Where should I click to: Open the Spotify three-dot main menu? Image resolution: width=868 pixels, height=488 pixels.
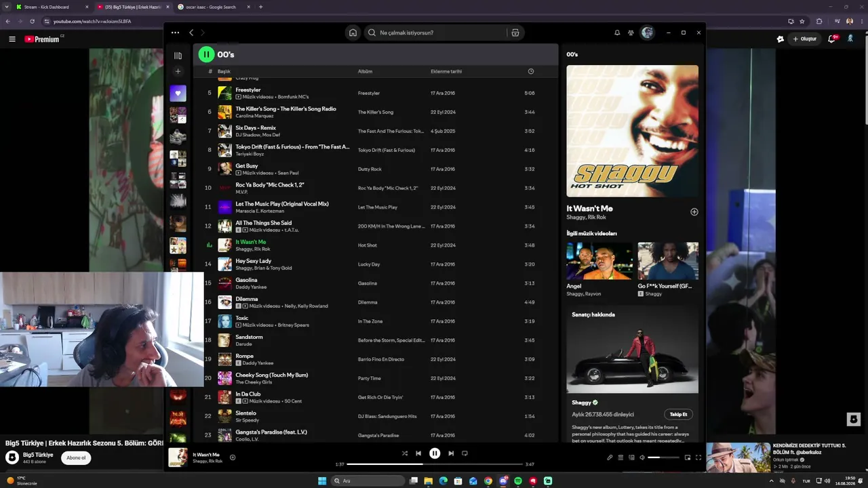pos(175,33)
